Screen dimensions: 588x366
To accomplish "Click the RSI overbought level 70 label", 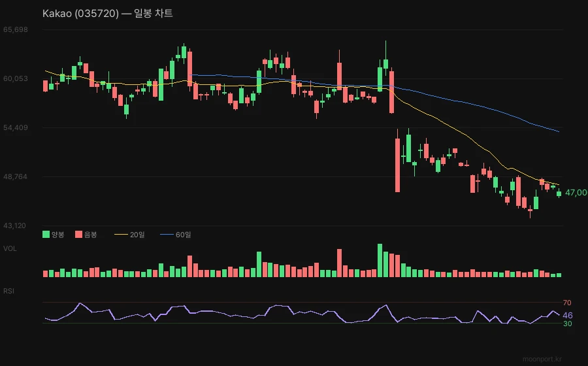I will [567, 303].
